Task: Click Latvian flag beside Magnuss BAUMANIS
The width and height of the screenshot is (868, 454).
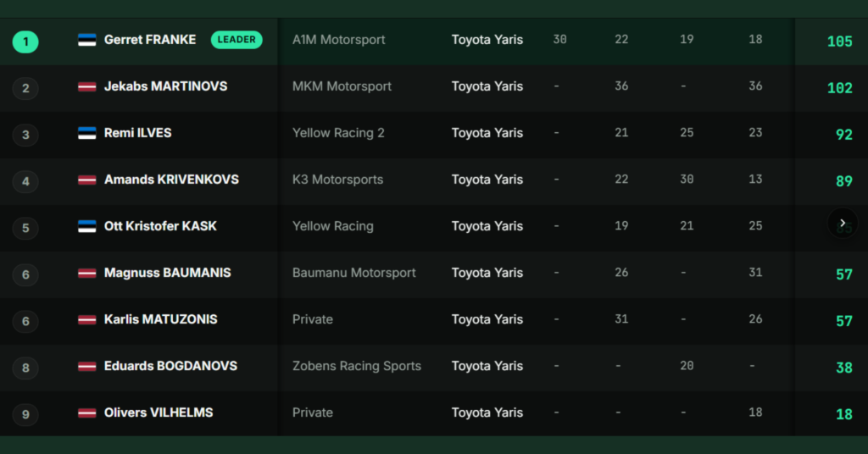Action: tap(87, 273)
